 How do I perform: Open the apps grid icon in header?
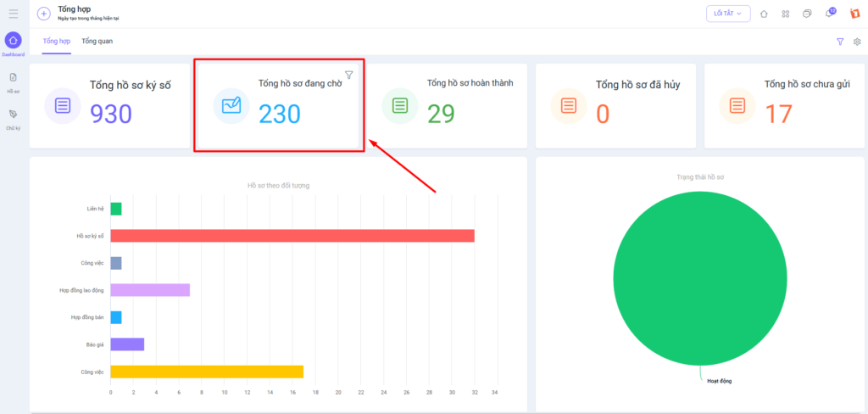785,14
